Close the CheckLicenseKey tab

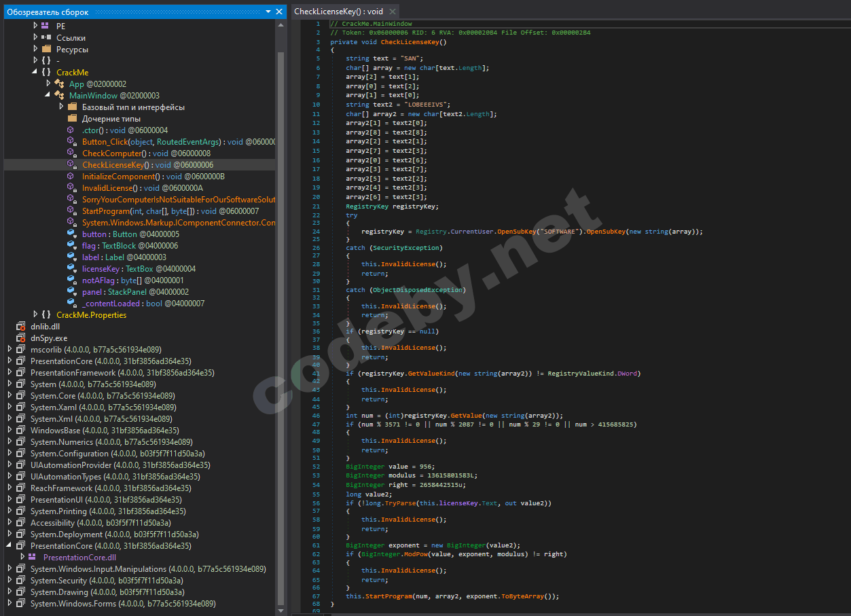[x=392, y=11]
